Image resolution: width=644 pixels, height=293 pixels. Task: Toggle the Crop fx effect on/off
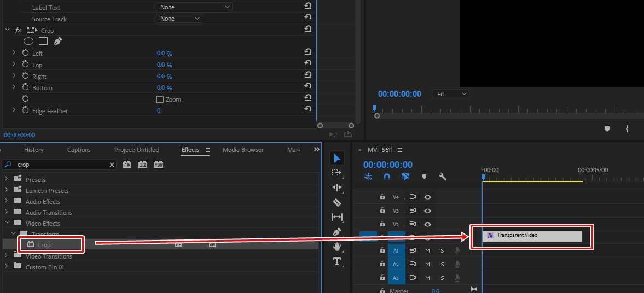coord(18,31)
